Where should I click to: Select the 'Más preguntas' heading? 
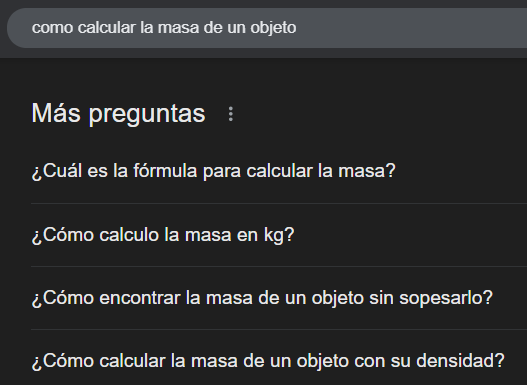tap(118, 114)
